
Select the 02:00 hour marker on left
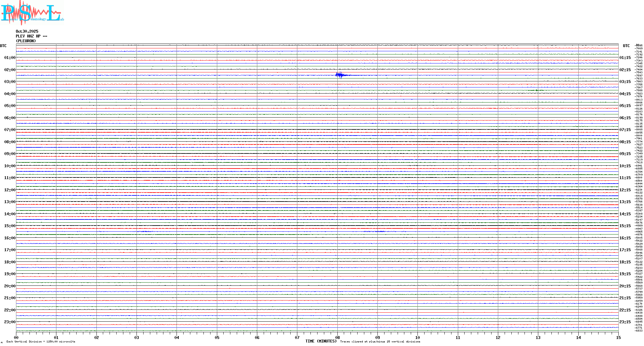(10, 70)
